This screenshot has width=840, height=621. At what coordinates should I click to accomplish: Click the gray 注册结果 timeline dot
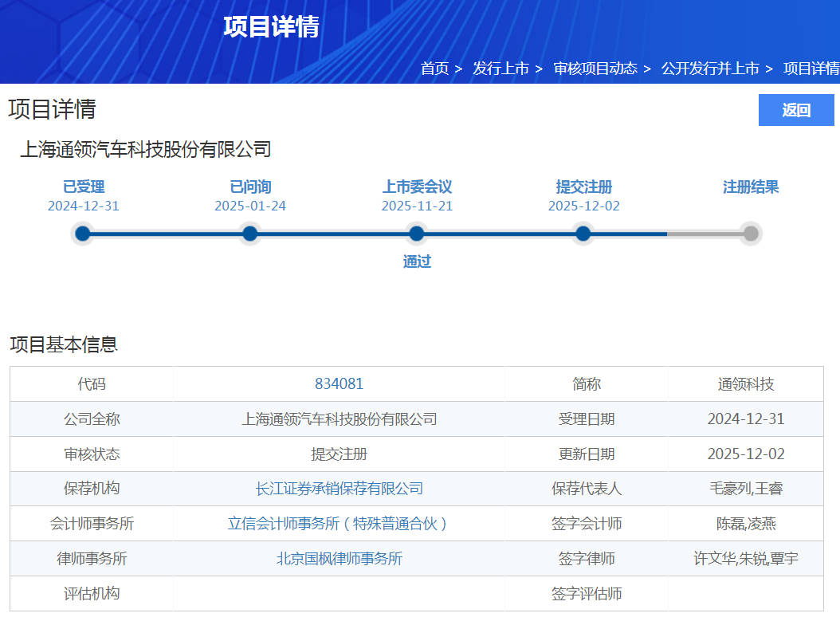(x=750, y=234)
